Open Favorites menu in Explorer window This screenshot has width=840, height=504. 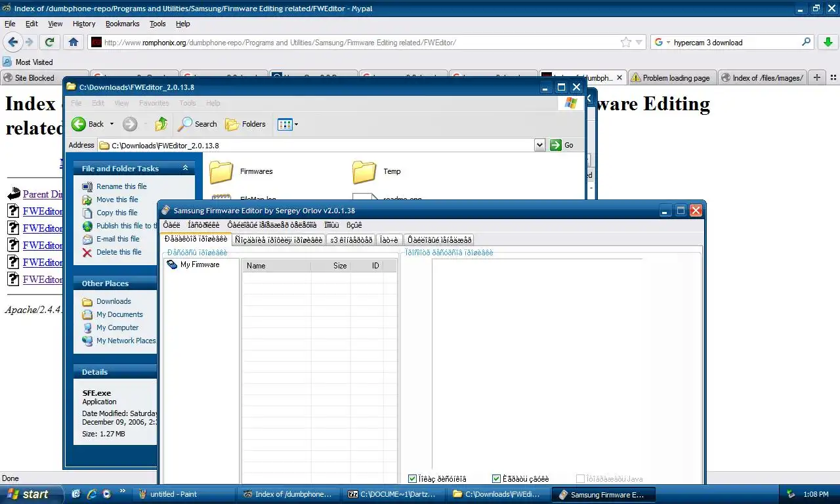pyautogui.click(x=154, y=103)
